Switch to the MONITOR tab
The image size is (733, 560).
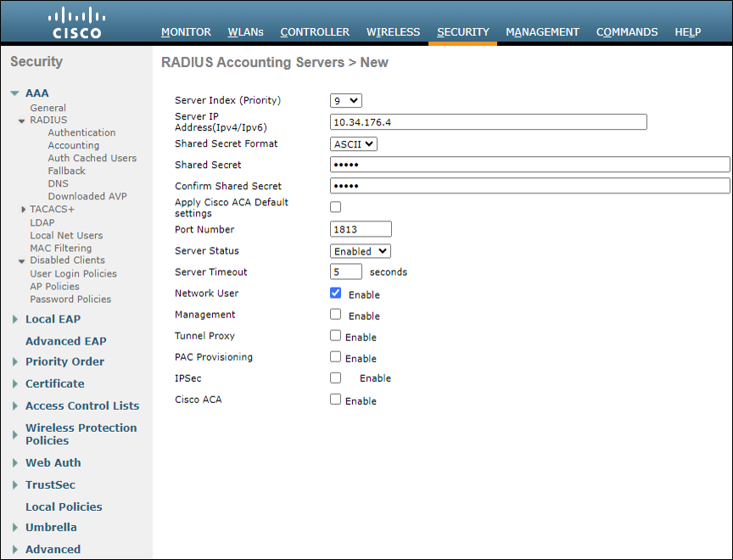tap(186, 32)
